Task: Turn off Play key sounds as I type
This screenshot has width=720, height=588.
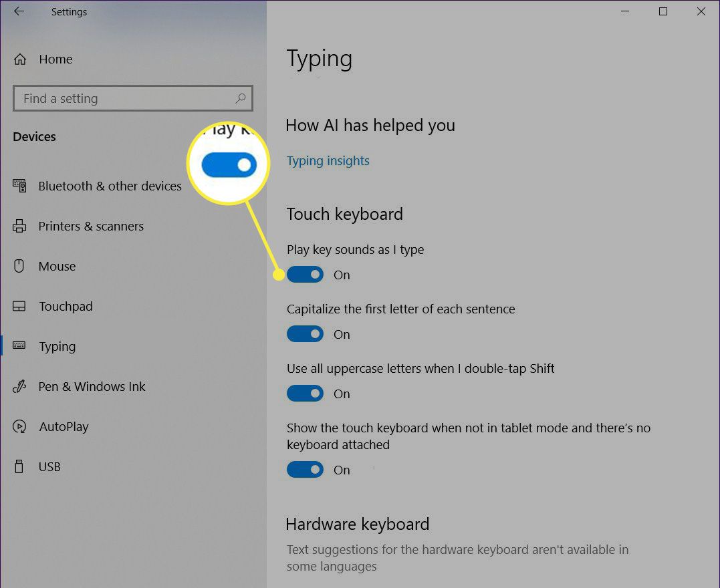Action: click(x=305, y=275)
